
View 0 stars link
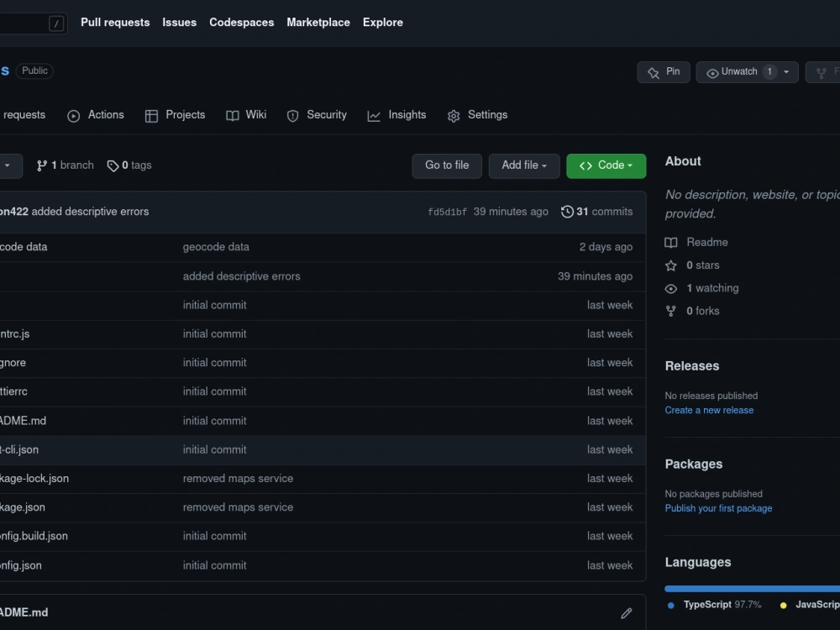[703, 265]
